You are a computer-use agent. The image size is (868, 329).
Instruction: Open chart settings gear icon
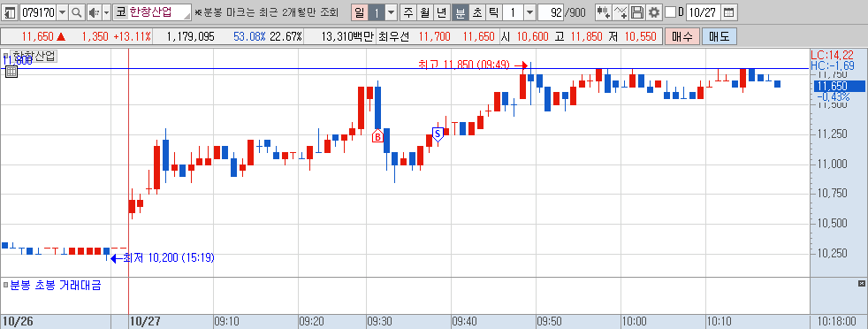point(654,12)
